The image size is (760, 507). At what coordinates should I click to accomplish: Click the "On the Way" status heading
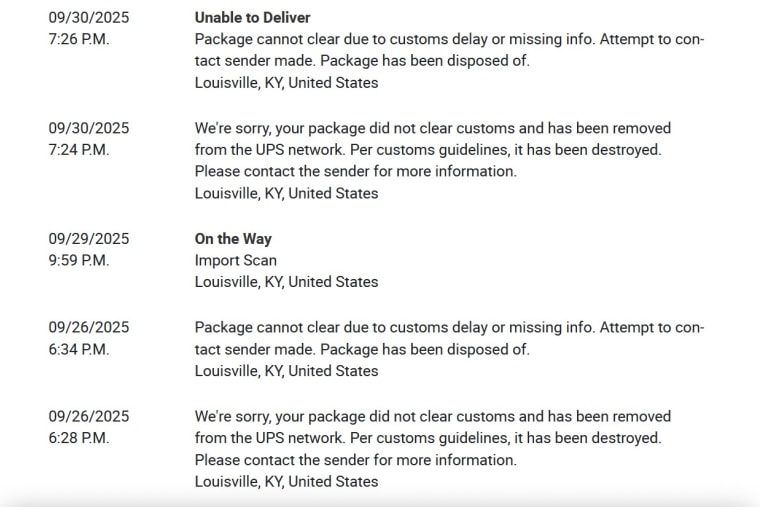click(233, 239)
